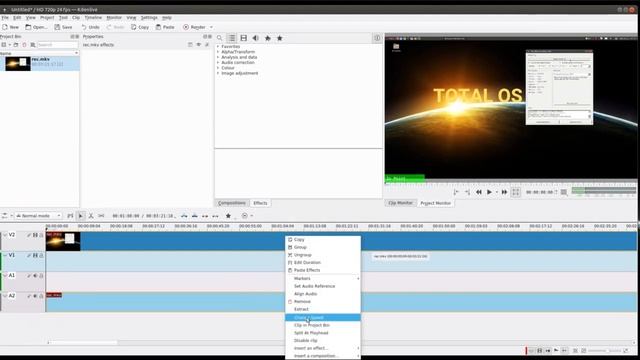Screen dimensions: 640x360
Task: Select rec.mkv clip in the Project Bin
Action: [x=40, y=63]
